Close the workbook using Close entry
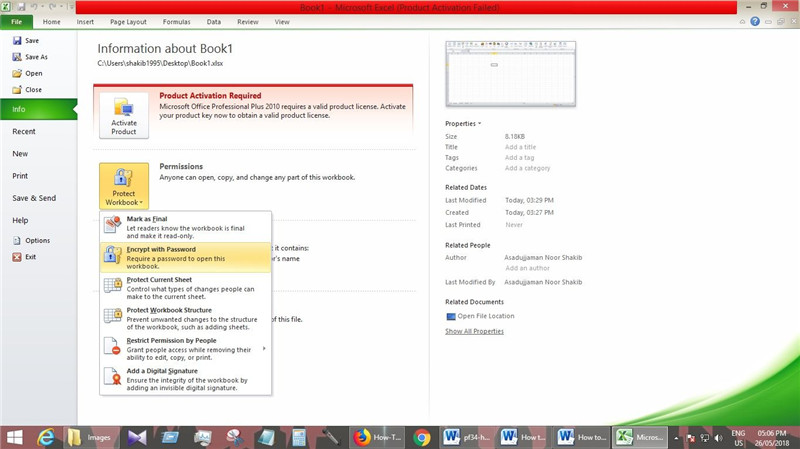The height and width of the screenshot is (449, 800). 28,89
